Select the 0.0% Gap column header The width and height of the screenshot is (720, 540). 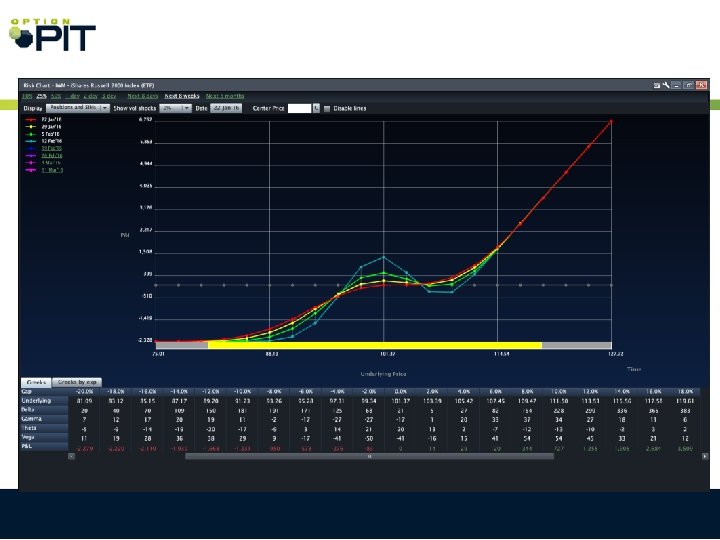point(400,392)
